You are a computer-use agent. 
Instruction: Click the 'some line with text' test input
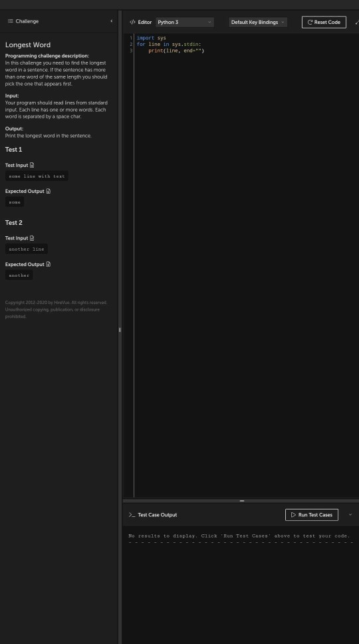37,176
